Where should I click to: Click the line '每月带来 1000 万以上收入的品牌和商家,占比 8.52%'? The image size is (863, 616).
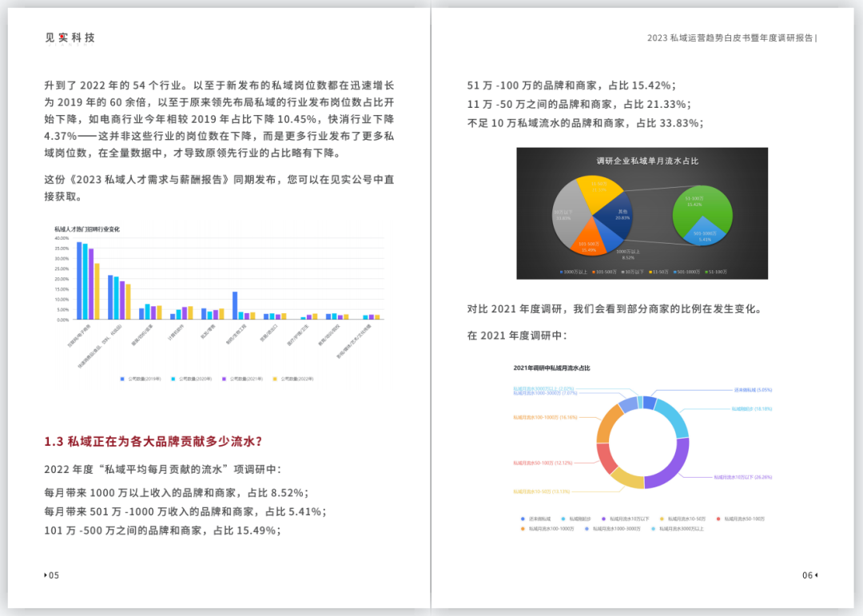point(176,493)
